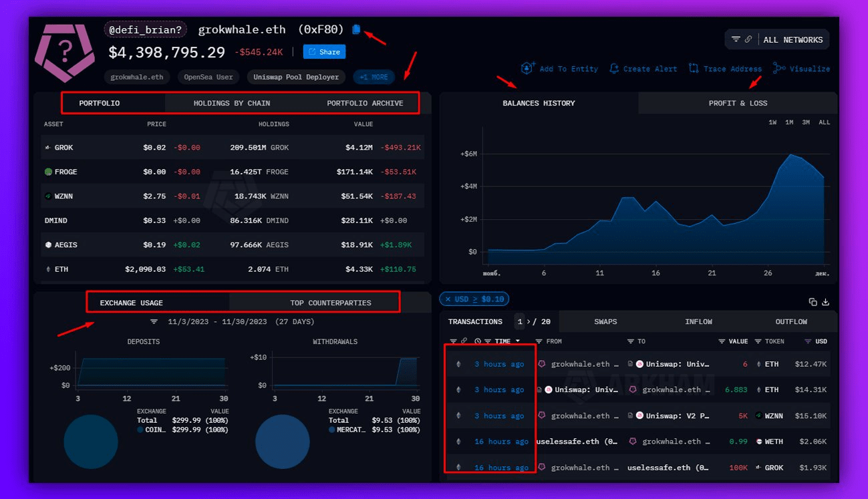
Task: Click the Deposits pie chart
Action: [x=91, y=442]
